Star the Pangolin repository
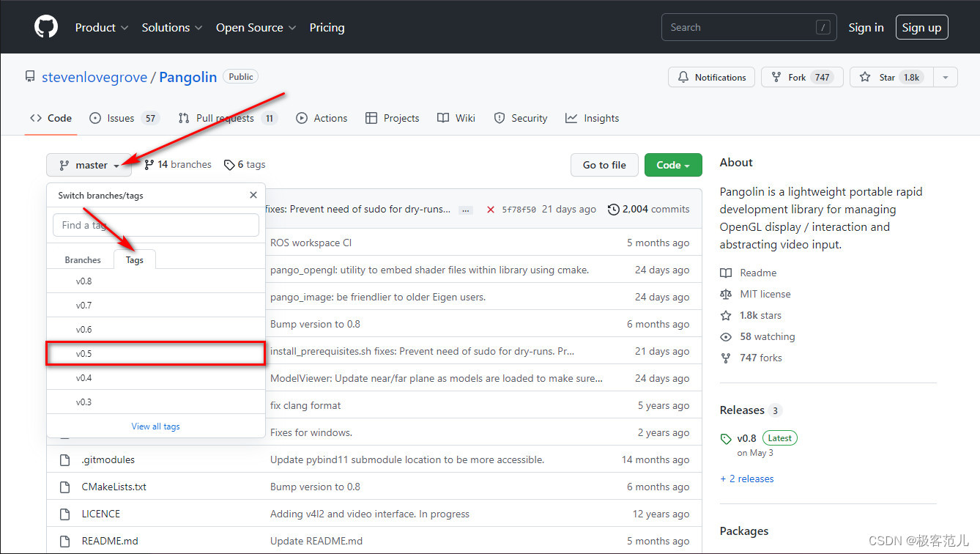Viewport: 980px width, 554px height. (890, 77)
